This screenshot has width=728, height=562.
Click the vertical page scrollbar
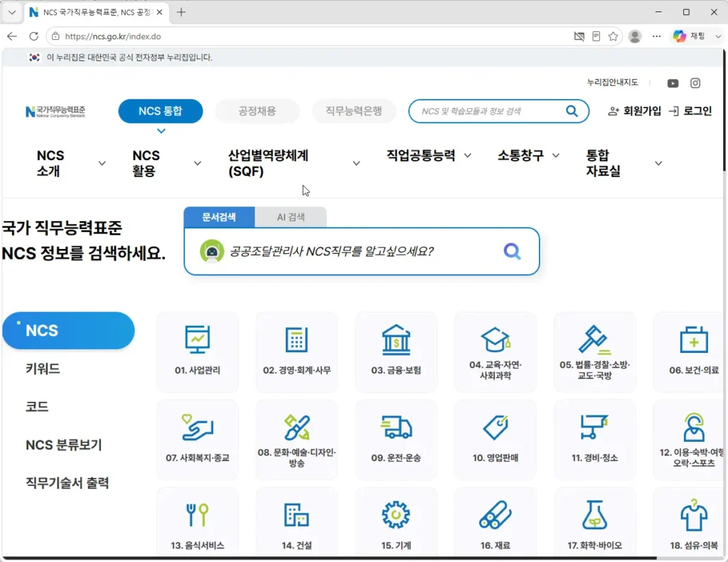coord(724,110)
